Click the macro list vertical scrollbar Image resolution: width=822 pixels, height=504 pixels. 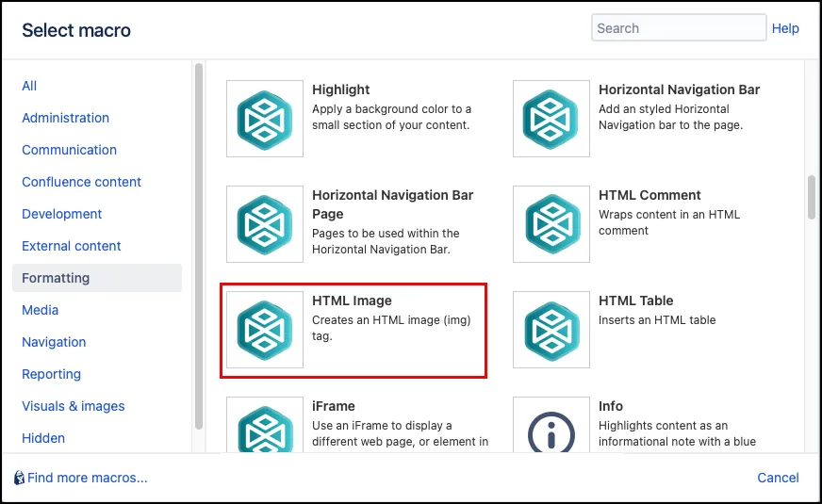coord(812,197)
